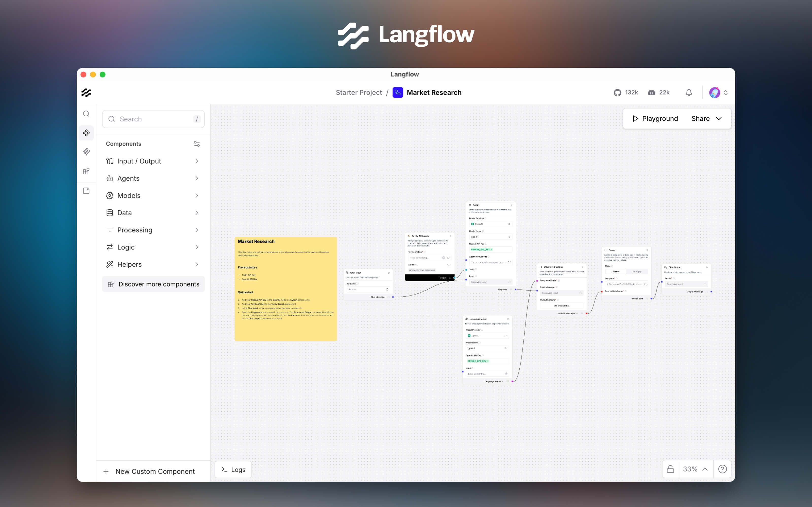Screen dimensions: 812x507
Task: Click Discover more components button
Action: click(153, 284)
